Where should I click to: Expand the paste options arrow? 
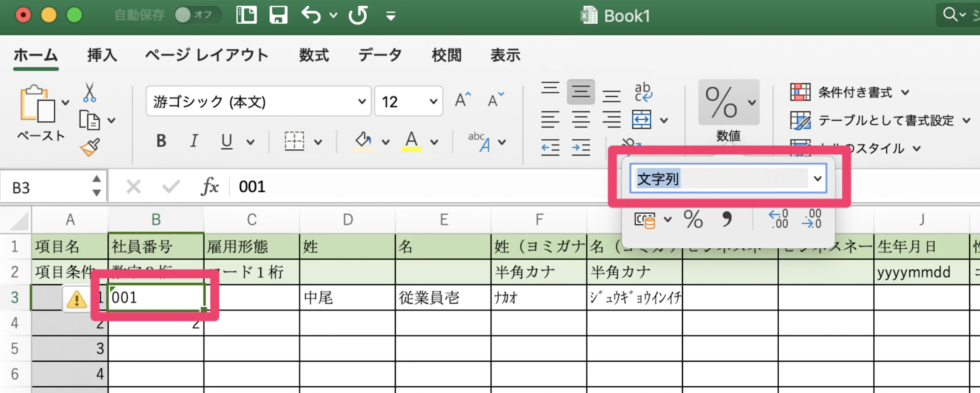point(65,103)
